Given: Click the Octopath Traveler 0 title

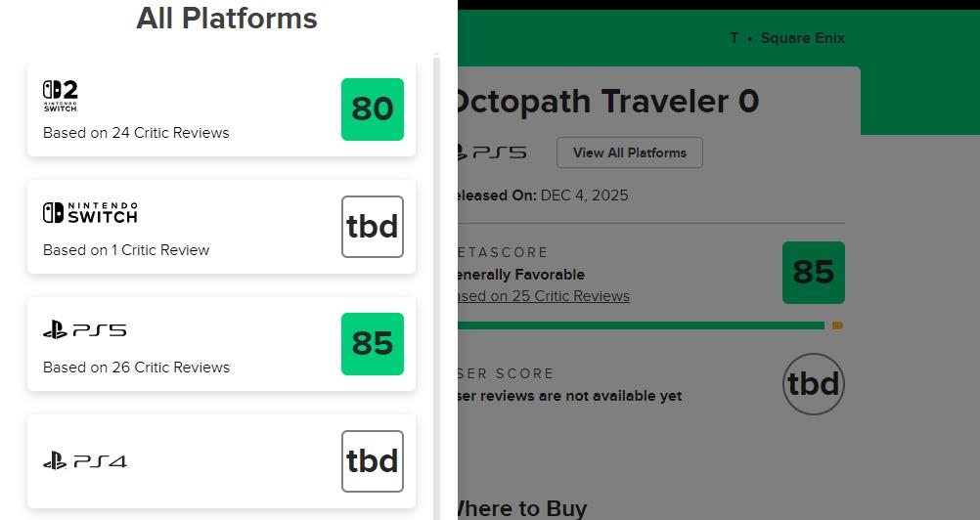Looking at the screenshot, I should (606, 102).
